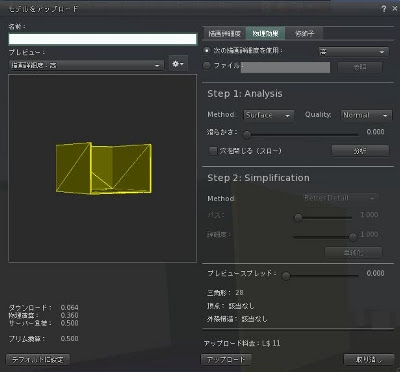Click the gray ファイル path field

pyautogui.click(x=285, y=67)
